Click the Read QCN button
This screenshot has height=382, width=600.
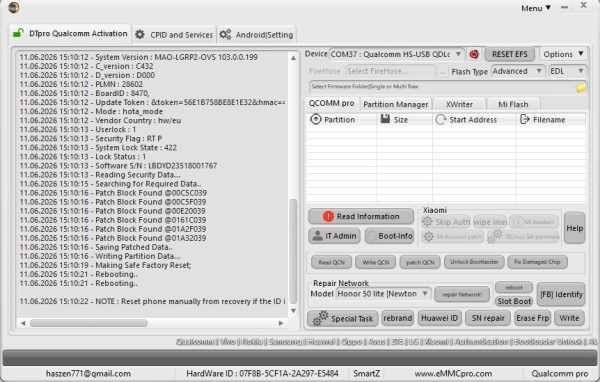pyautogui.click(x=331, y=262)
